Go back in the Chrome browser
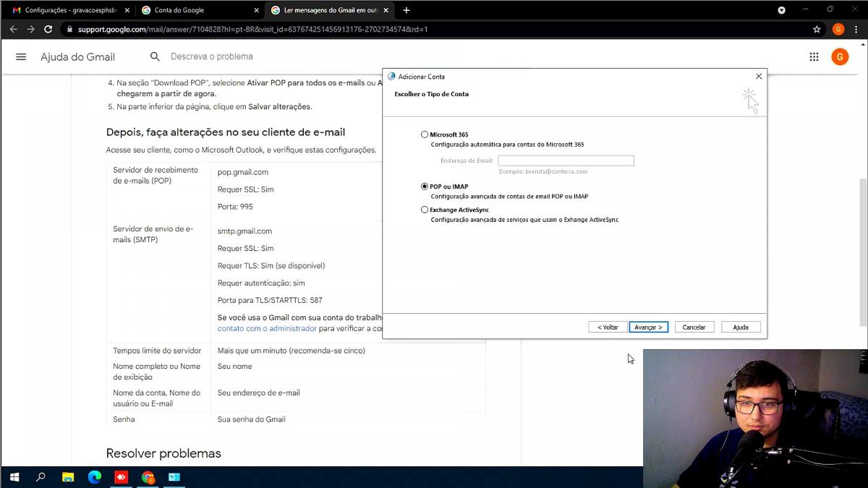868x488 pixels. click(13, 30)
